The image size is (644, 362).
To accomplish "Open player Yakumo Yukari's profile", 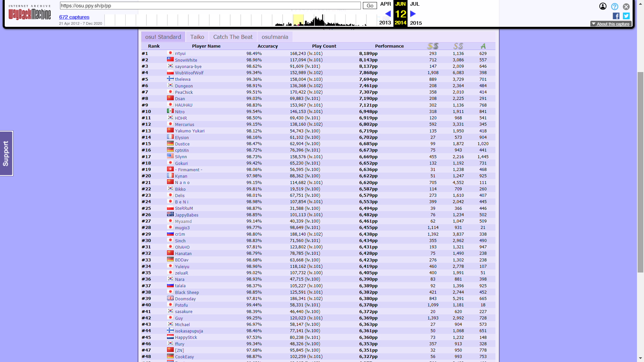I will coord(190,131).
